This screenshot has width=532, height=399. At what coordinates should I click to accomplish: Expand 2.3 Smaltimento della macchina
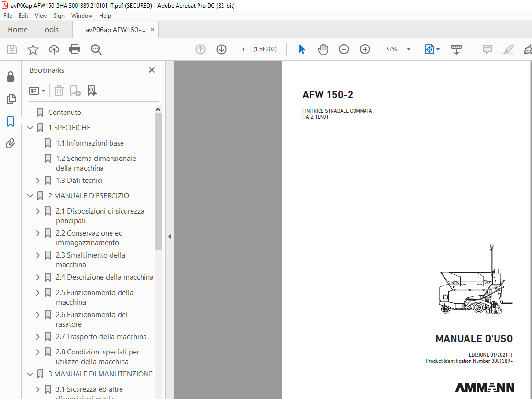[x=38, y=255]
